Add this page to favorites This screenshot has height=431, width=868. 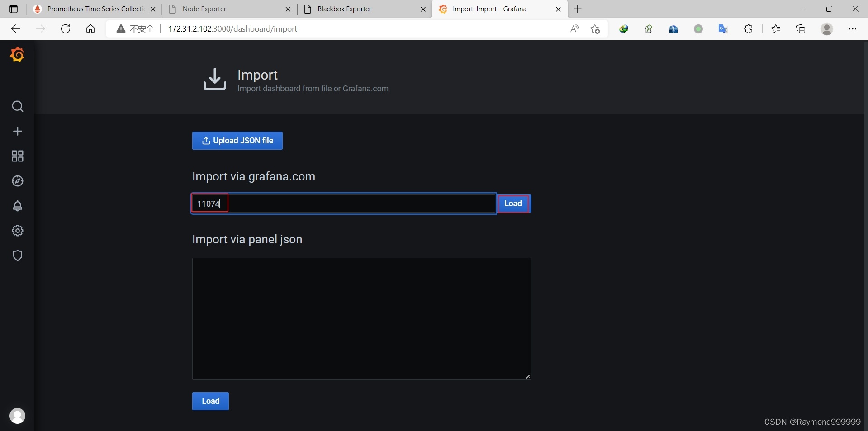[x=595, y=29]
